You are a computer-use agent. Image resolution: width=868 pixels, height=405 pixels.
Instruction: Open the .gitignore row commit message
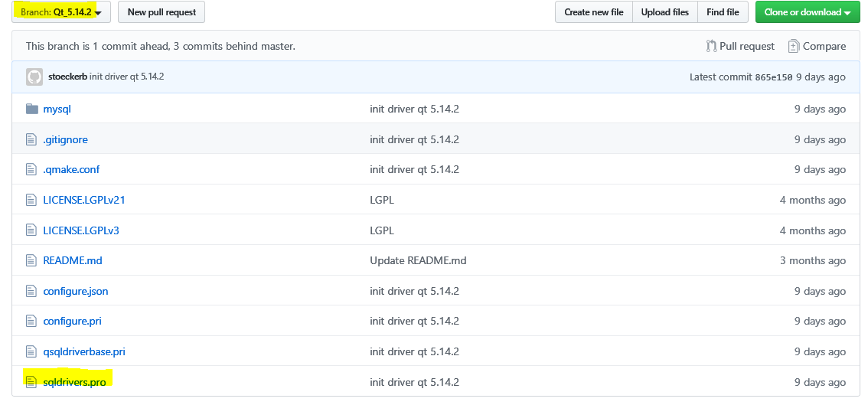pos(414,139)
